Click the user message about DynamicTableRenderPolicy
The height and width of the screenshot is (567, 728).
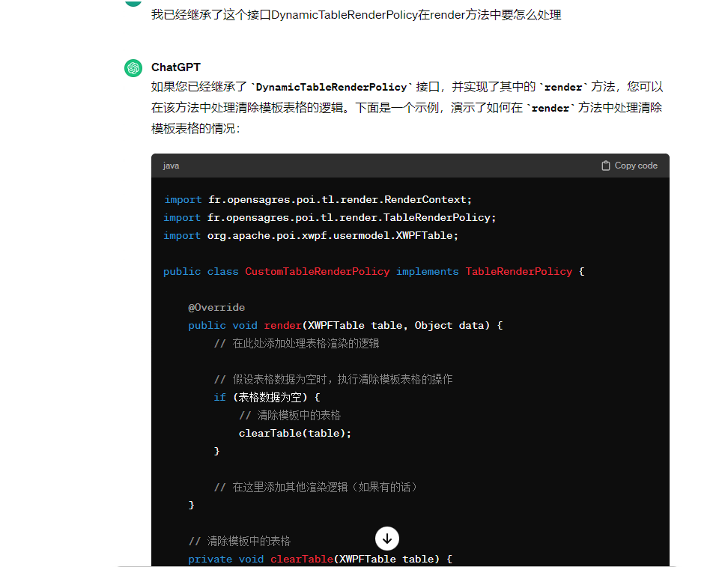point(356,15)
